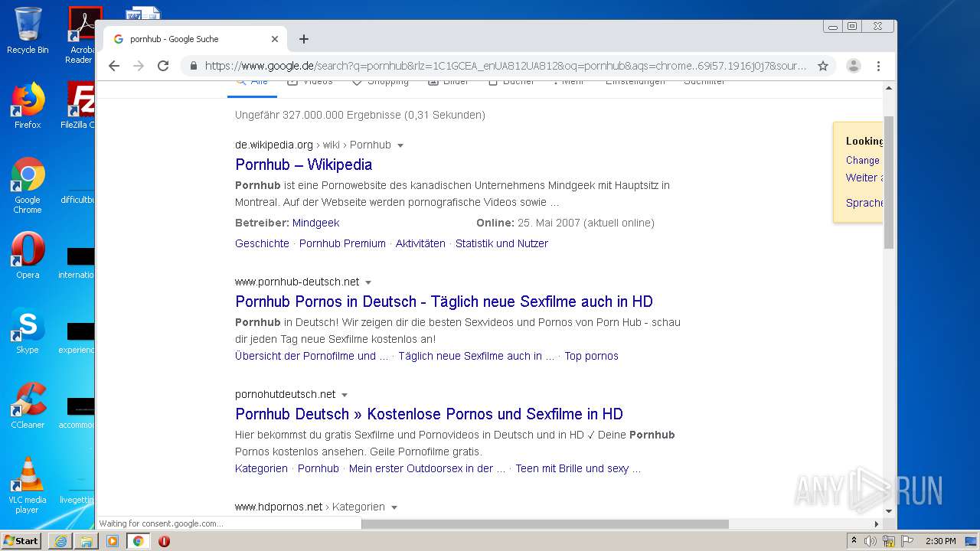Open VLC media player desktop icon
This screenshot has height=551, width=980.
pyautogui.click(x=28, y=485)
